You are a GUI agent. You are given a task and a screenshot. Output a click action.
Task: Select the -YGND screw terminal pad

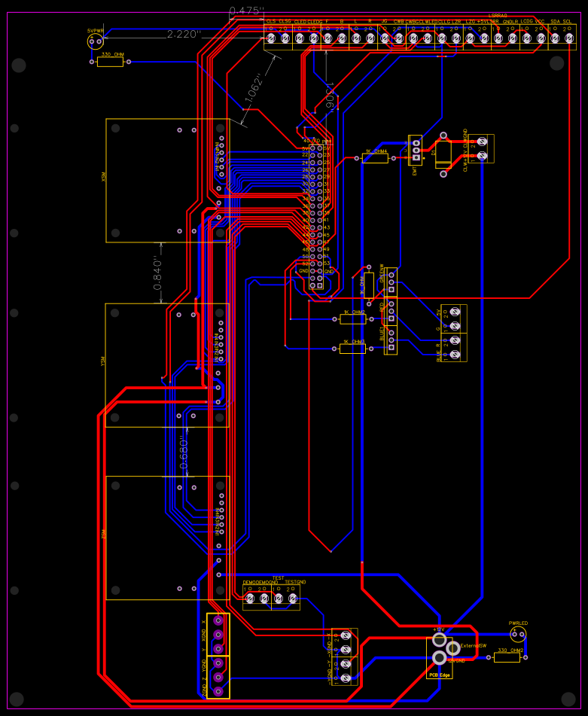click(x=346, y=678)
